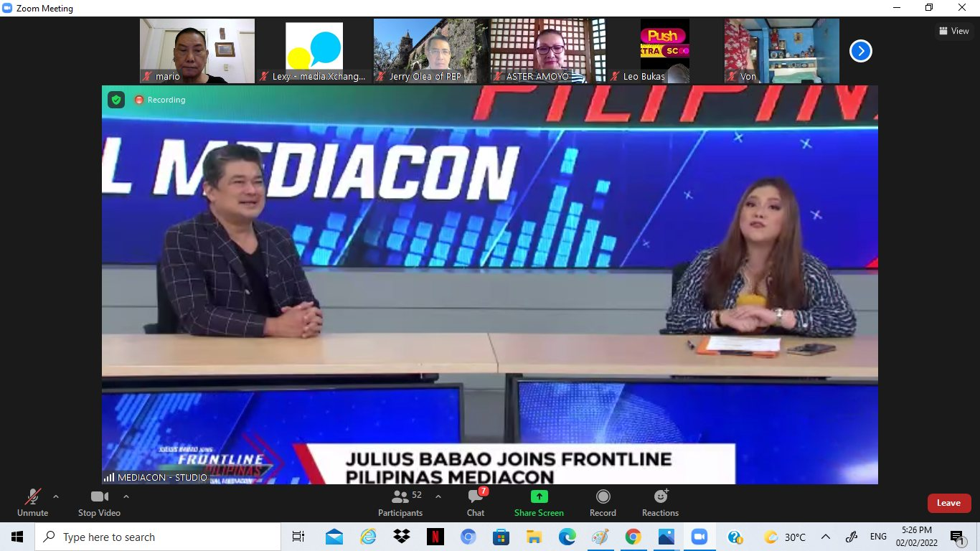Viewport: 980px width, 551px height.
Task: Open the Participants panel
Action: pyautogui.click(x=400, y=502)
